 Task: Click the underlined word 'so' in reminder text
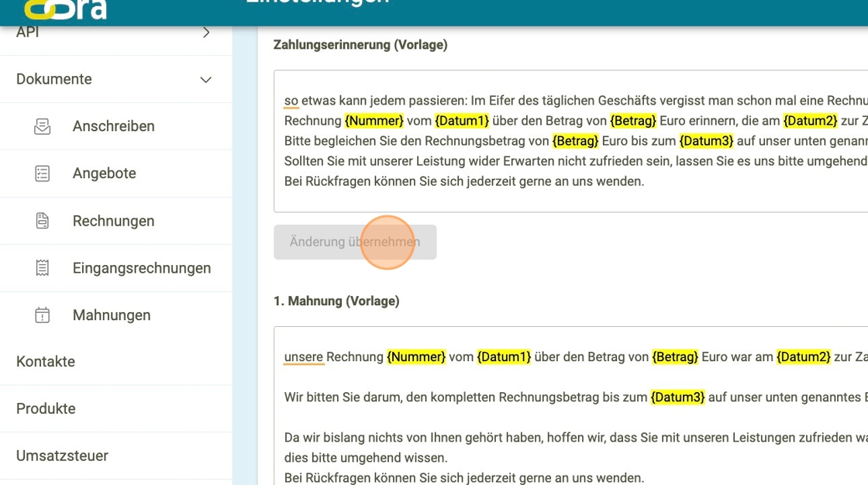tap(291, 101)
